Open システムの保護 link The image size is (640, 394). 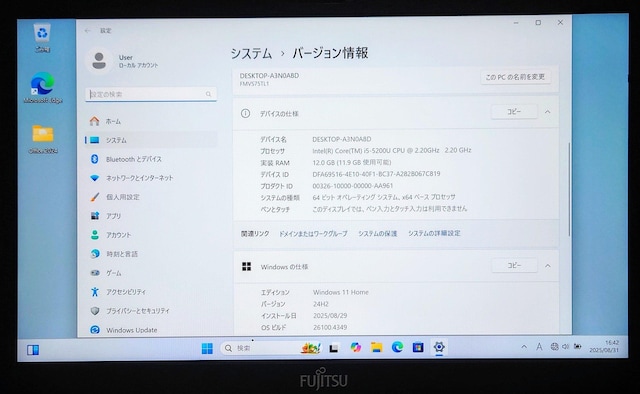pos(378,234)
